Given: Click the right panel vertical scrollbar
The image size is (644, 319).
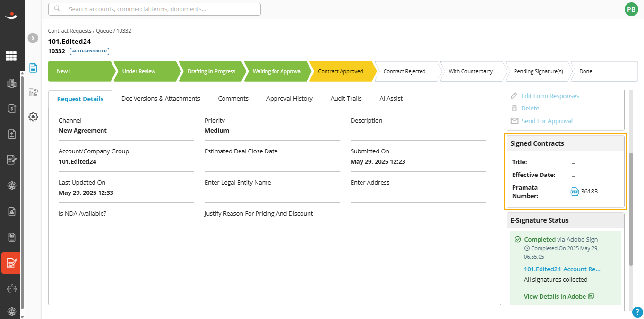Looking at the screenshot, I should 631,209.
